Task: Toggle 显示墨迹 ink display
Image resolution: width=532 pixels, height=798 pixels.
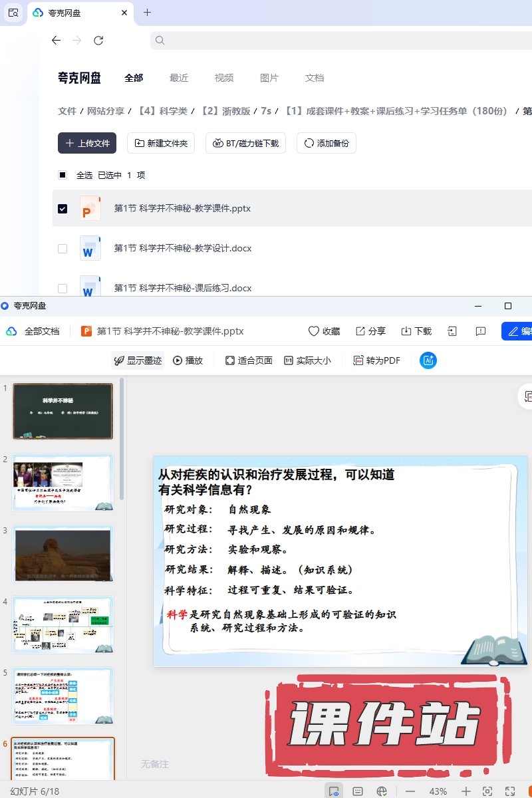Action: pos(138,360)
